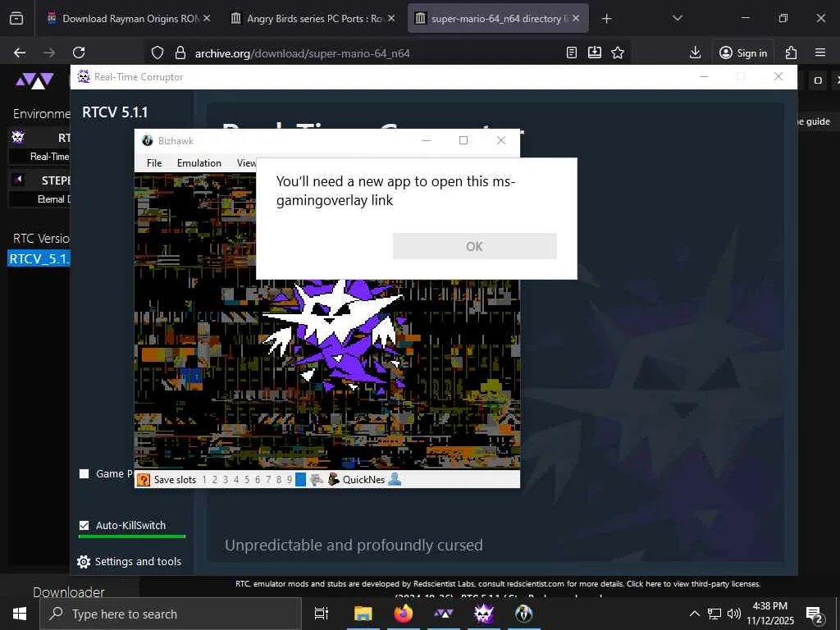Open the View menu in Bizhawk
840x630 pixels.
point(246,163)
